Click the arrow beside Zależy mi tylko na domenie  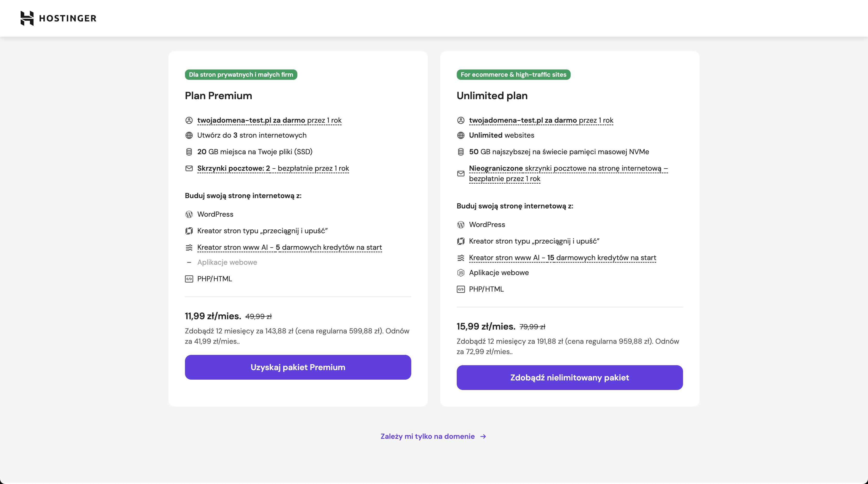click(483, 436)
